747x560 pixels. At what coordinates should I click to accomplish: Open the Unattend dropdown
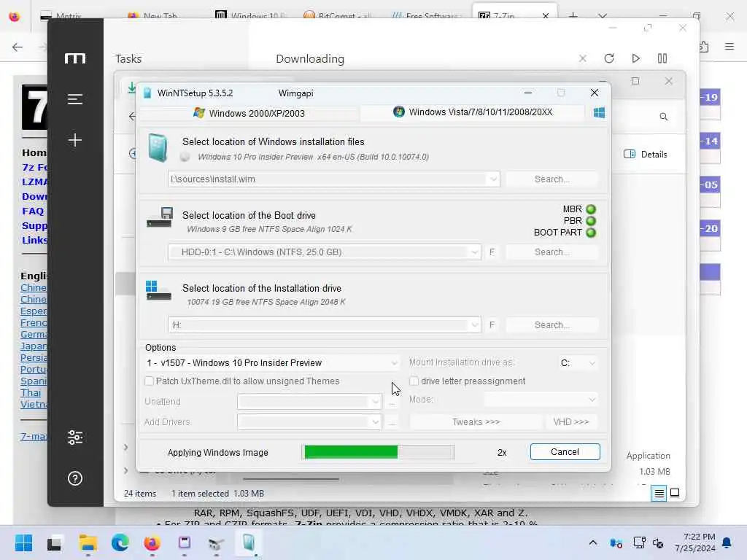click(x=309, y=402)
